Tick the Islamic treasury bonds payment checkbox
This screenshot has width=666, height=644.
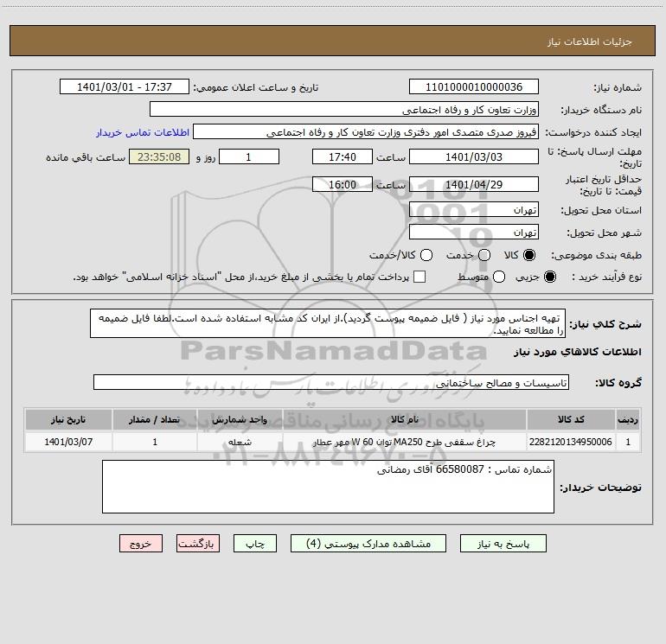(419, 277)
